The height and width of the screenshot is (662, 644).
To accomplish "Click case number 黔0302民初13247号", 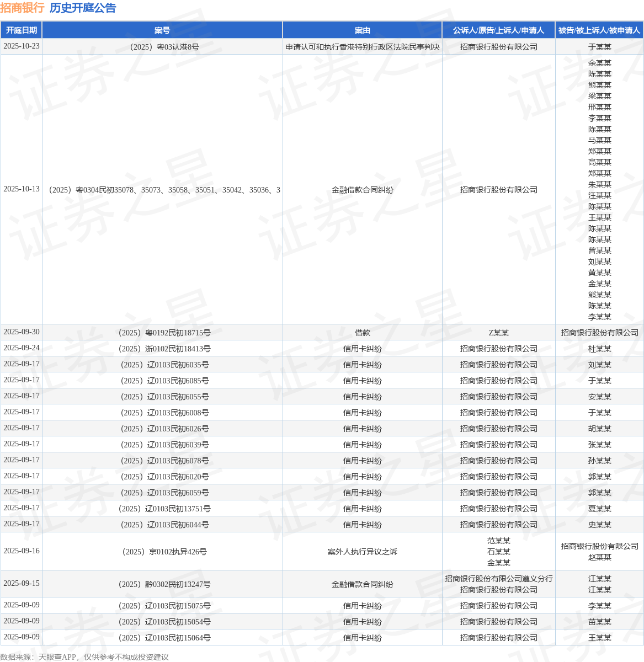I will (x=162, y=584).
